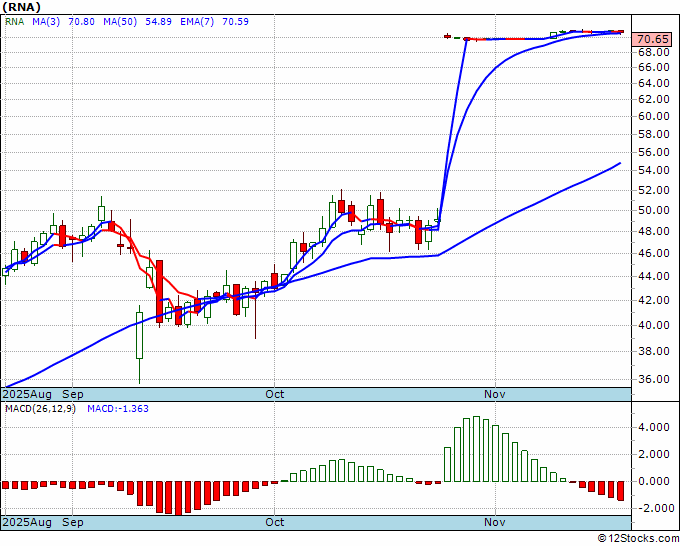
Task: Click the MA(50) value 54.89
Action: [158, 22]
